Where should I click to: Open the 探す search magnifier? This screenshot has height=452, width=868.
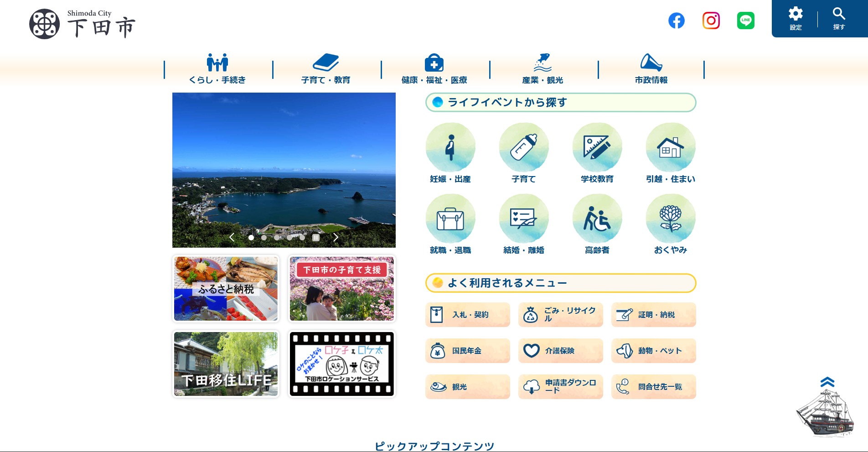coord(839,19)
